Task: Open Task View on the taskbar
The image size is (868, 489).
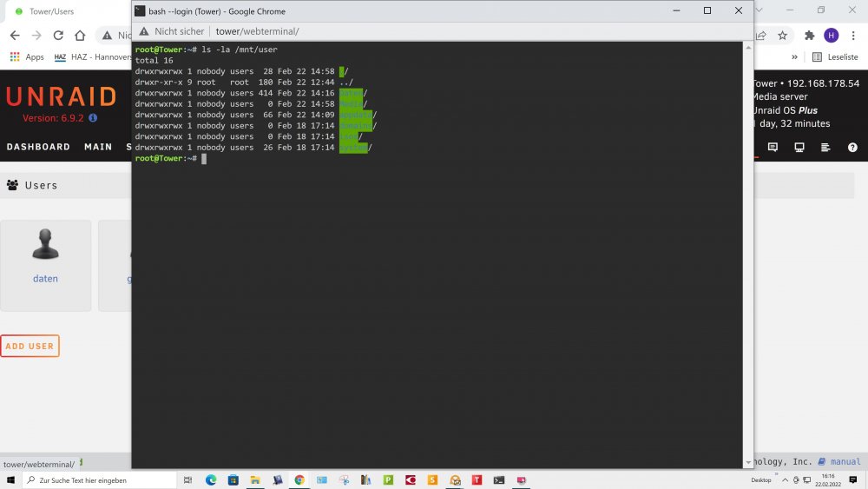Action: [188, 480]
